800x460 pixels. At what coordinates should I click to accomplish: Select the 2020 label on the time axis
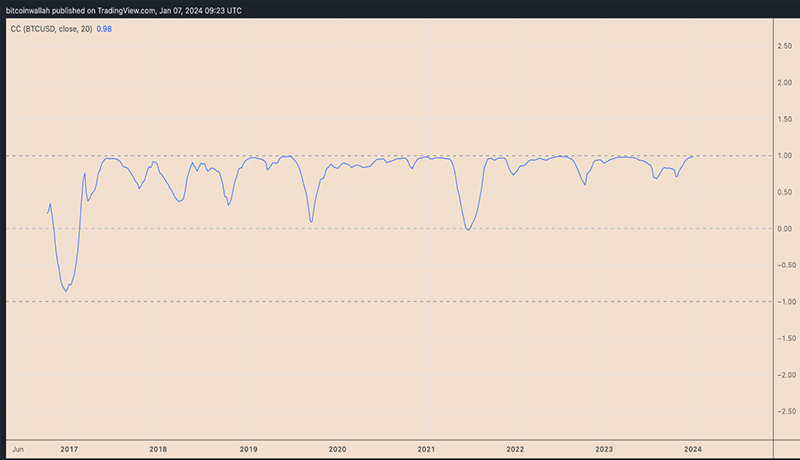click(x=337, y=449)
